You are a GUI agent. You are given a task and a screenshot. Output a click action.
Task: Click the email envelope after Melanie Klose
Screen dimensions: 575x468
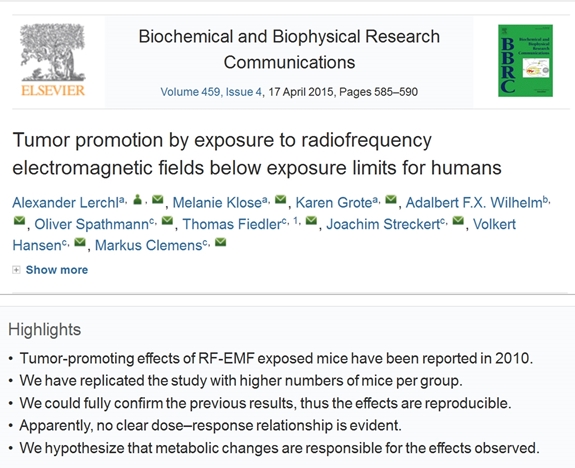[281, 200]
